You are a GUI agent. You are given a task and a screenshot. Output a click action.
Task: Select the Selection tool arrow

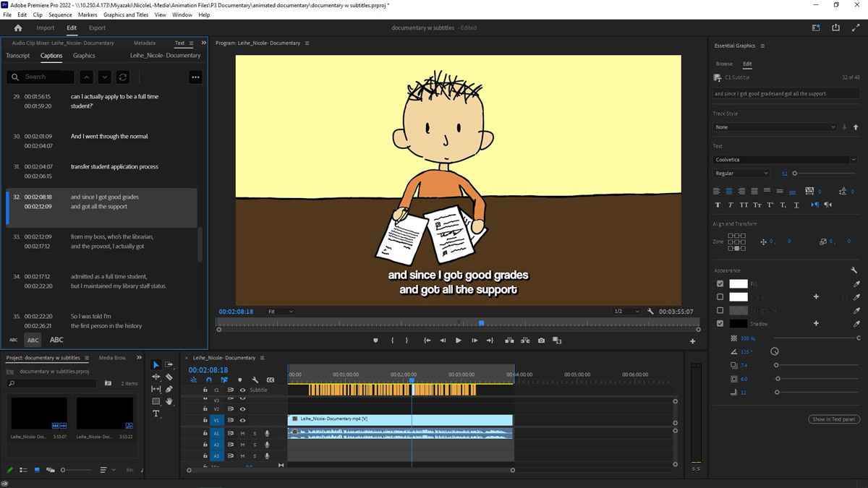pyautogui.click(x=156, y=365)
